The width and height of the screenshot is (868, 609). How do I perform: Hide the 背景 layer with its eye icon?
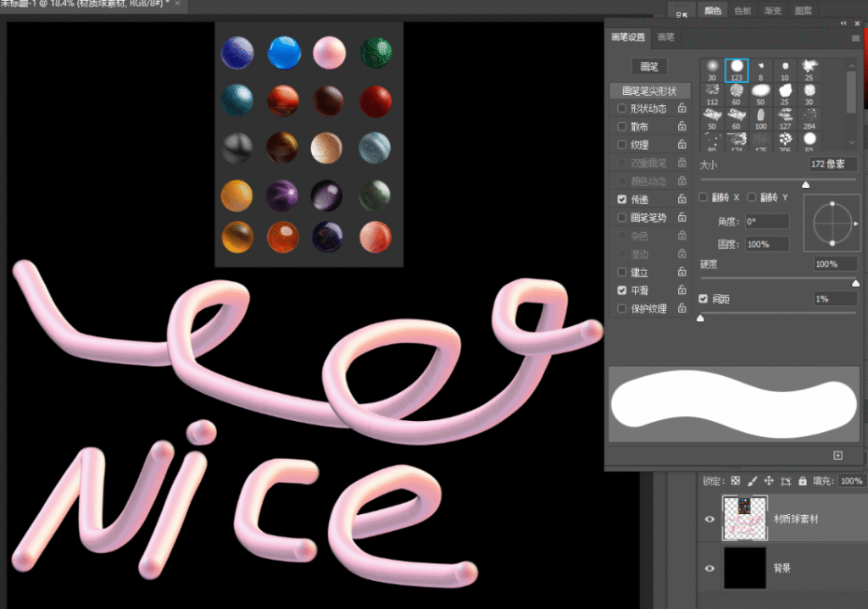[709, 568]
